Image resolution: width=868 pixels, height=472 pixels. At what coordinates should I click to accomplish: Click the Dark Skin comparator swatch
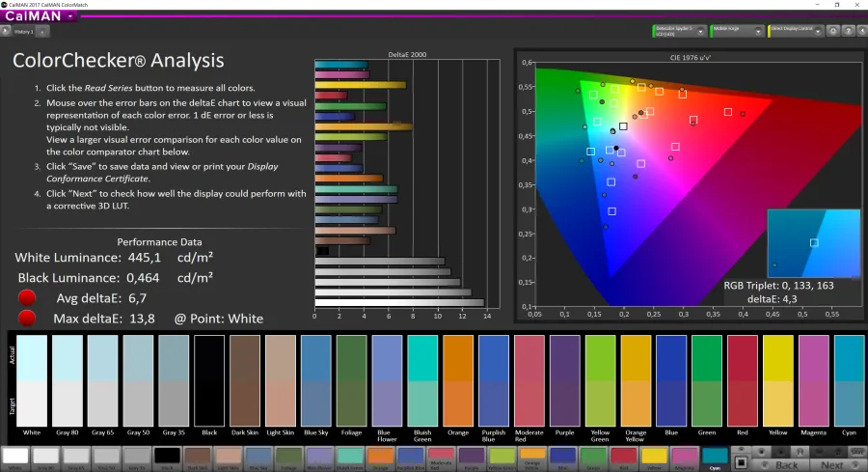pos(245,380)
